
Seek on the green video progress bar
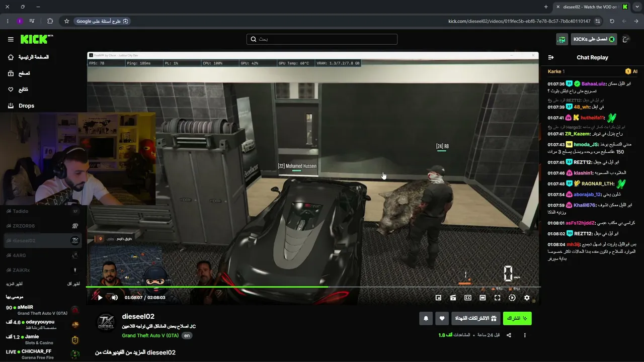pos(313,287)
